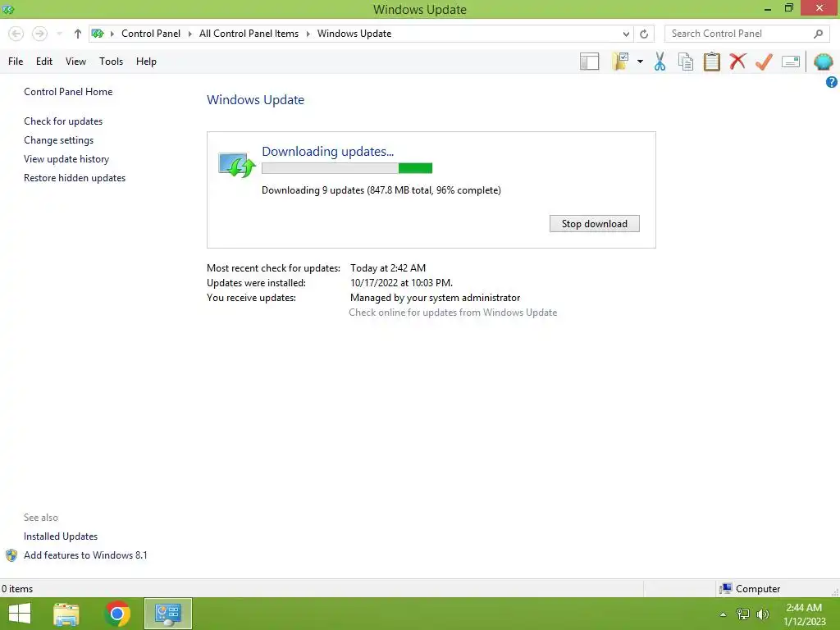The image size is (840, 630).
Task: Click 'Managed by your system administrator' text
Action: (435, 298)
